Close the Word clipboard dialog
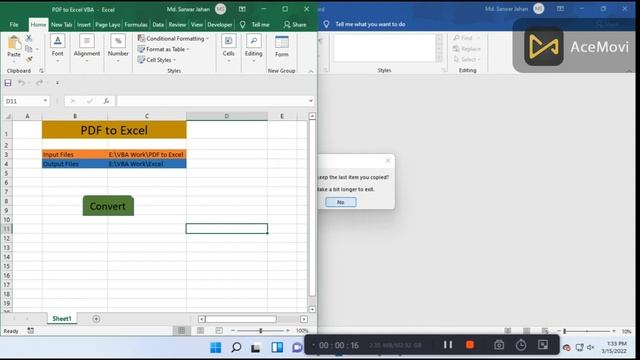Screen dimensions: 640x360 click(x=388, y=161)
